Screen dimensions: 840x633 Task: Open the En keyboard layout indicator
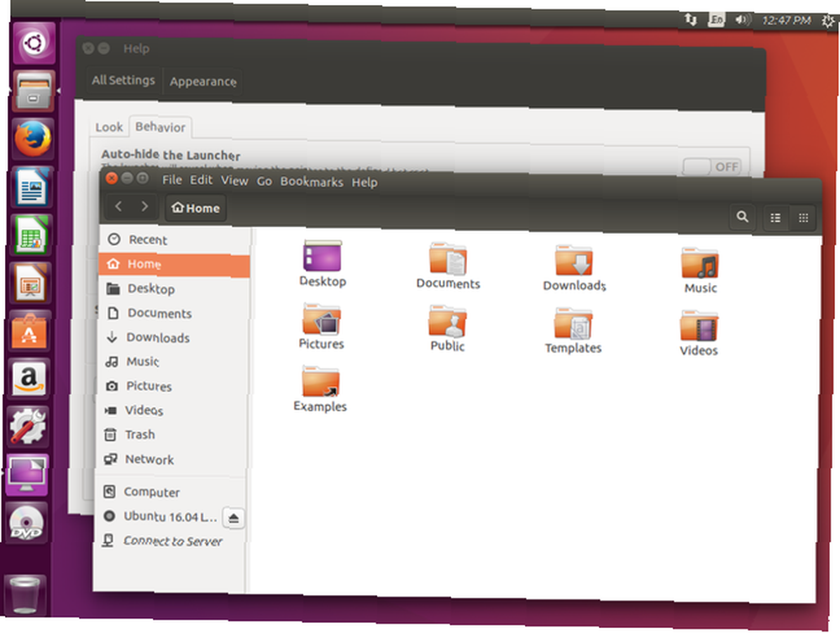(x=716, y=20)
